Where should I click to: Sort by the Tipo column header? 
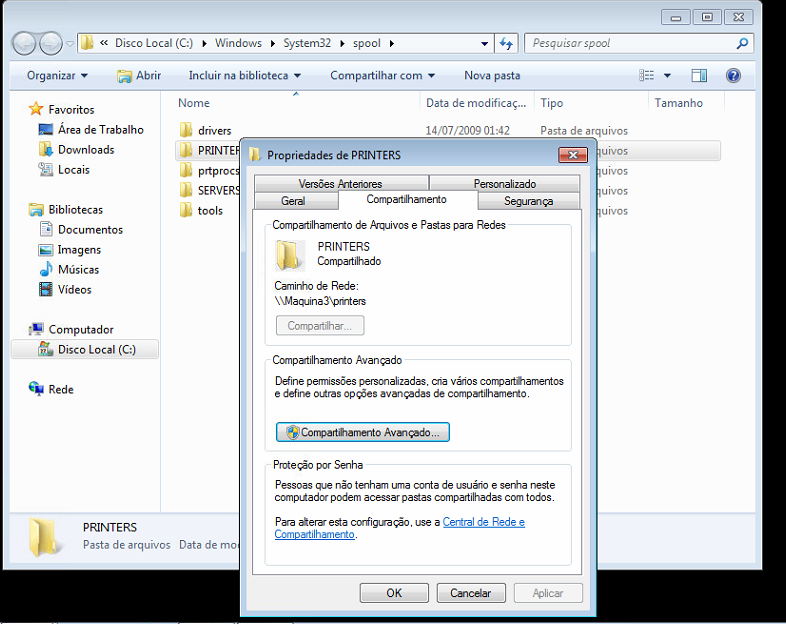click(x=552, y=103)
